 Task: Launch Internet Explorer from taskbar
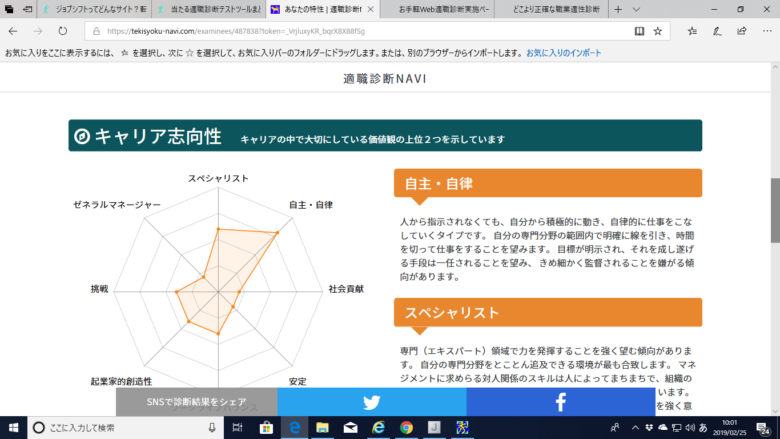pos(378,428)
